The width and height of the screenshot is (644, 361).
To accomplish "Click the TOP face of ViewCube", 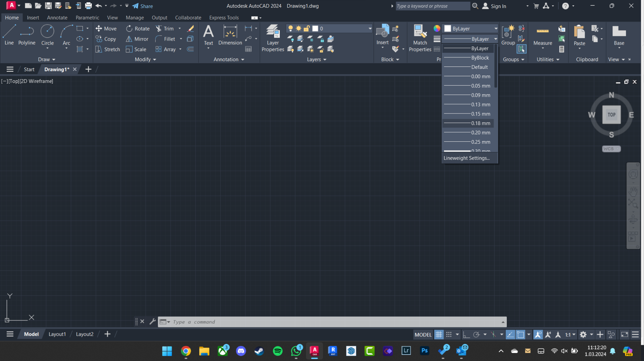I will [611, 115].
